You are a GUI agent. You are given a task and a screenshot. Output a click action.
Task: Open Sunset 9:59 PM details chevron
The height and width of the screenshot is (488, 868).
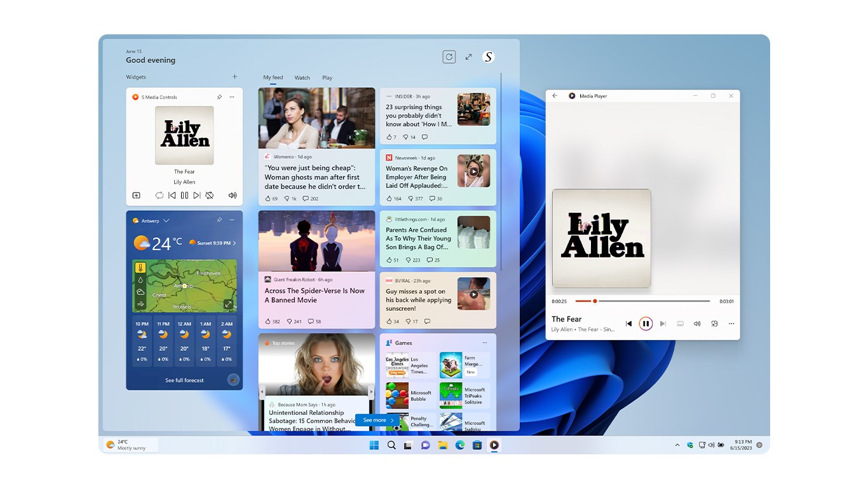(x=234, y=243)
